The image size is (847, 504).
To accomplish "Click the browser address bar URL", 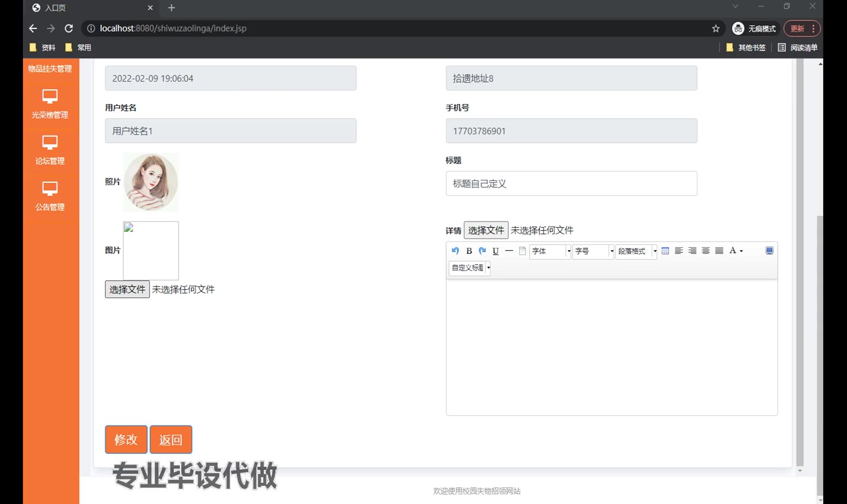I will [x=173, y=28].
